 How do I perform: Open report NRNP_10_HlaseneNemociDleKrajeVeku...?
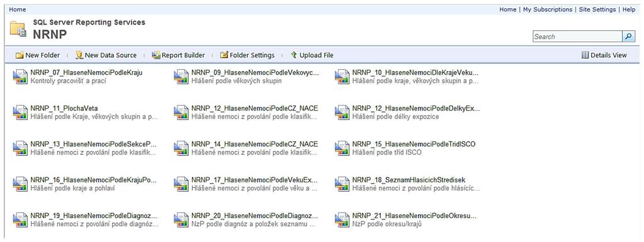coord(415,73)
